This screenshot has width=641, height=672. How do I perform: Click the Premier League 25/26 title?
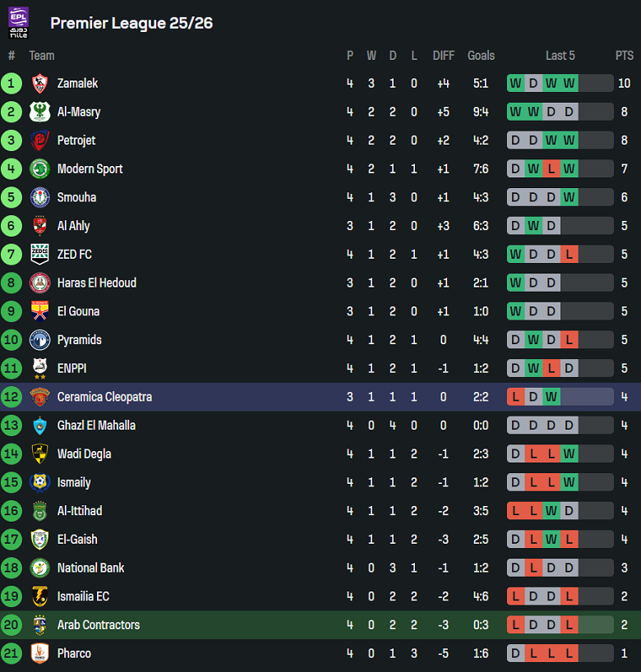pos(131,23)
